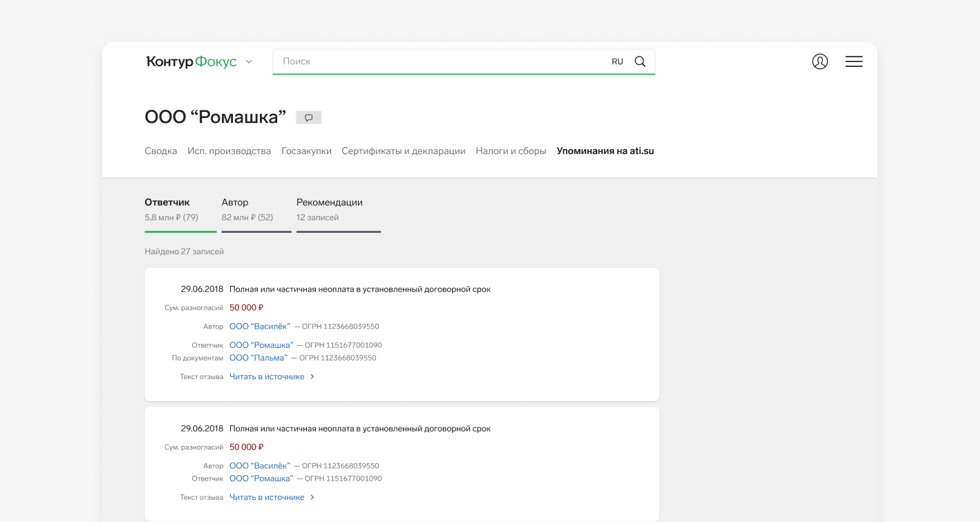Select the Упоминания на ati.su tab

point(605,151)
